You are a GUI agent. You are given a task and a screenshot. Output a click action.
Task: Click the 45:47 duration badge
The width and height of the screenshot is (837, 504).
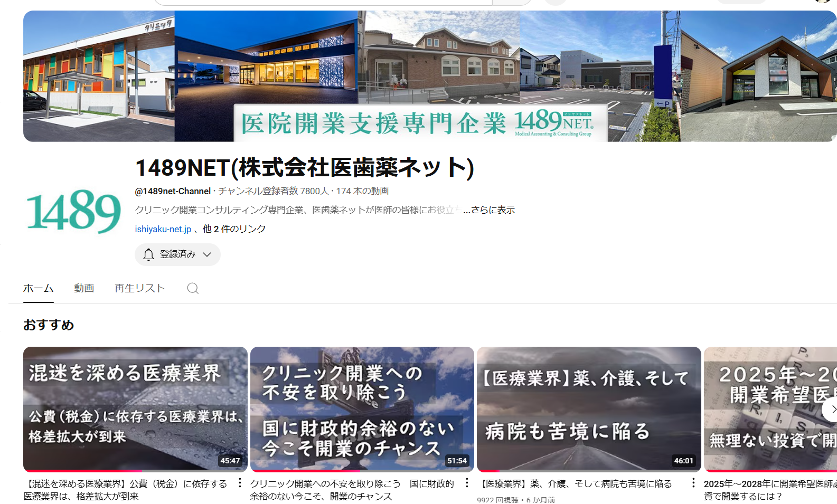[230, 461]
